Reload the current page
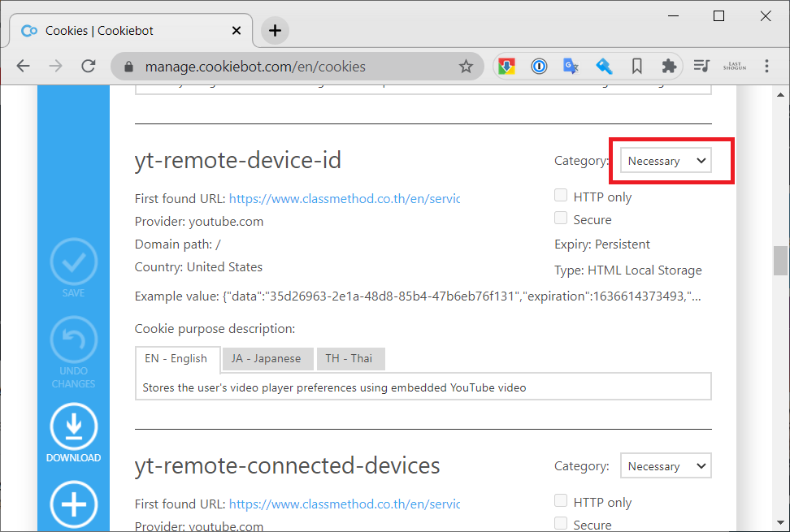Viewport: 790px width, 532px height. pos(89,66)
